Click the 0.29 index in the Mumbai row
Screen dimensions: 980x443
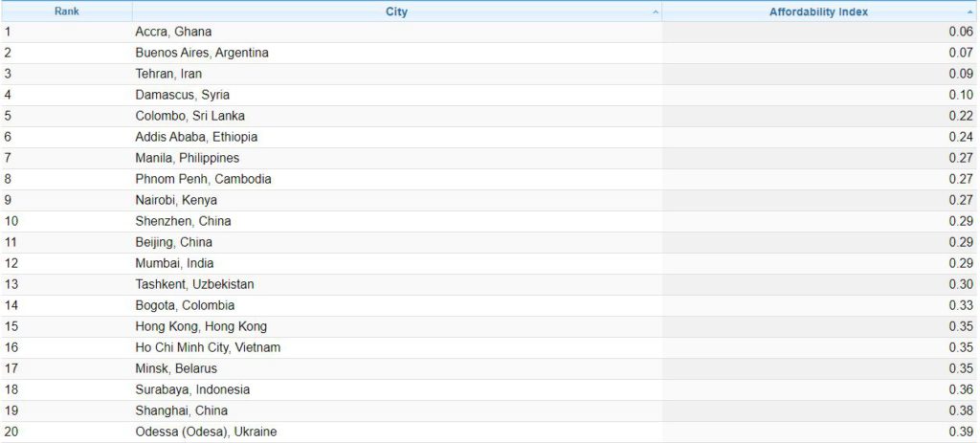pyautogui.click(x=961, y=264)
